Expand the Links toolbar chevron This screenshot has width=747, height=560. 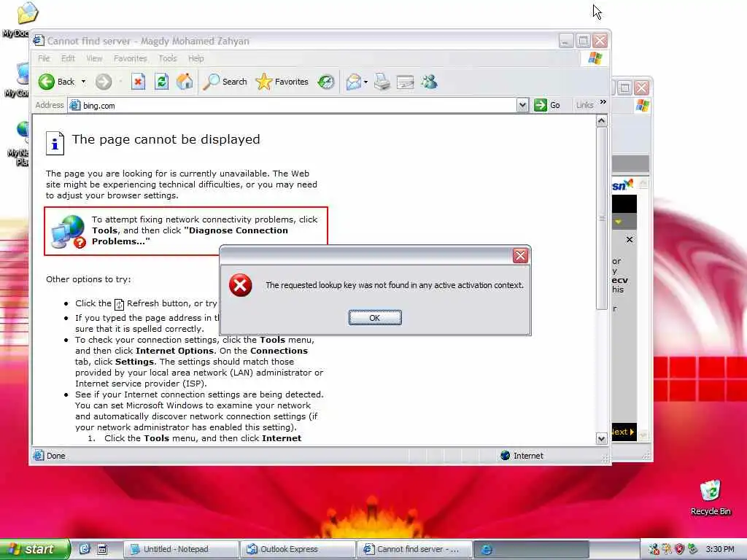(603, 102)
